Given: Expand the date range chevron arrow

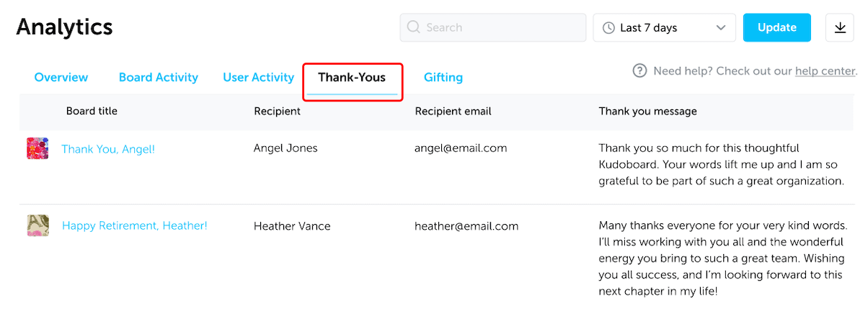Looking at the screenshot, I should (721, 28).
